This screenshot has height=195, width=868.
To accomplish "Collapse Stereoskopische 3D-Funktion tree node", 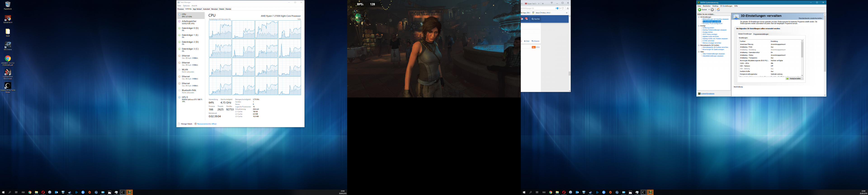I will coord(698,45).
